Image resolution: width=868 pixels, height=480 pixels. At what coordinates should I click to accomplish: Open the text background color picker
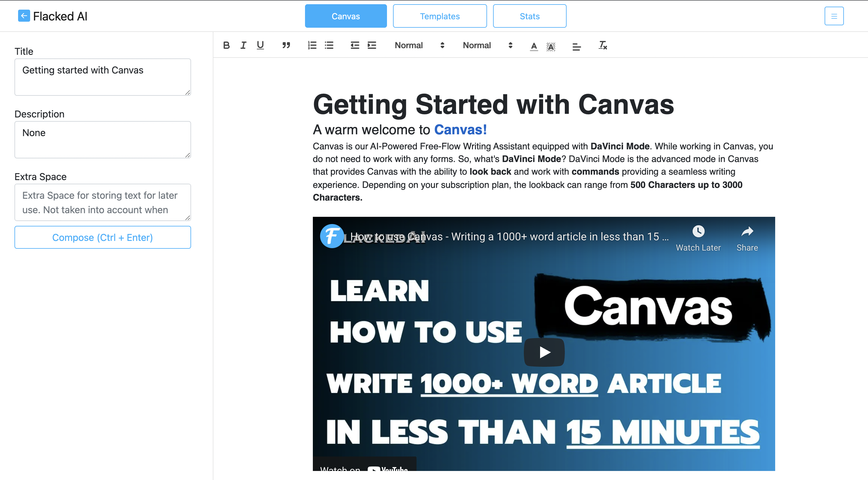[x=551, y=46]
